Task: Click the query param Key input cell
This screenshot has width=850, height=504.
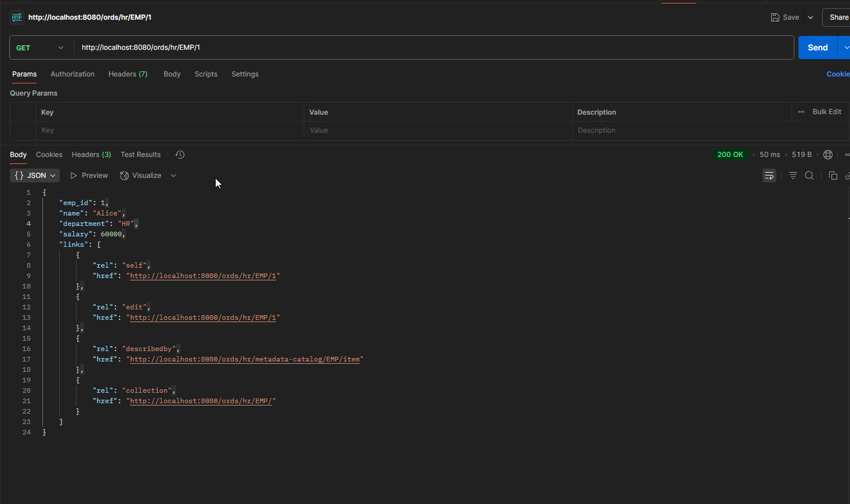Action: pyautogui.click(x=170, y=130)
